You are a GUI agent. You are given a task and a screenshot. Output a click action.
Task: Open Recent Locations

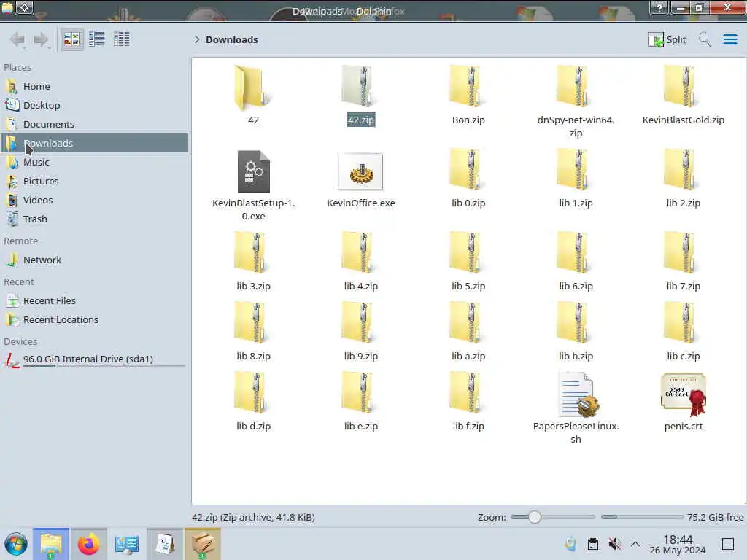94,320
